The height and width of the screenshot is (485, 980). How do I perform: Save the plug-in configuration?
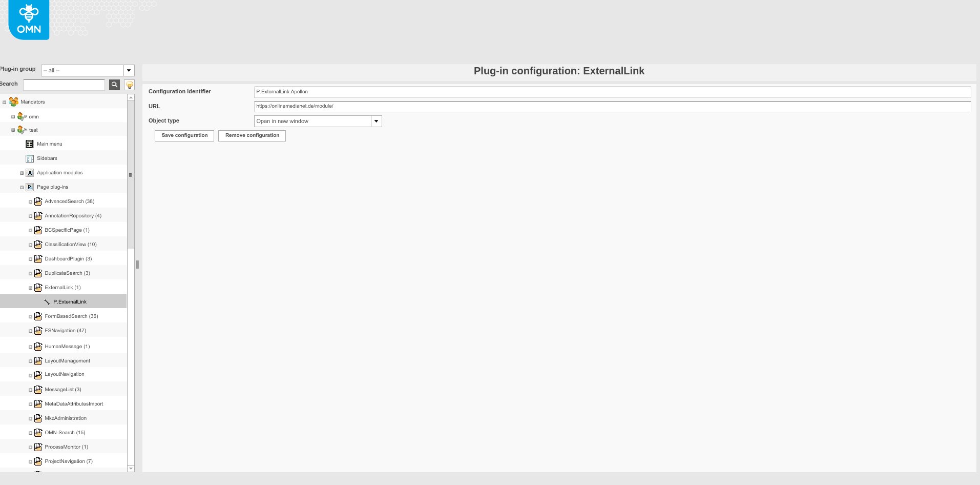pos(184,135)
